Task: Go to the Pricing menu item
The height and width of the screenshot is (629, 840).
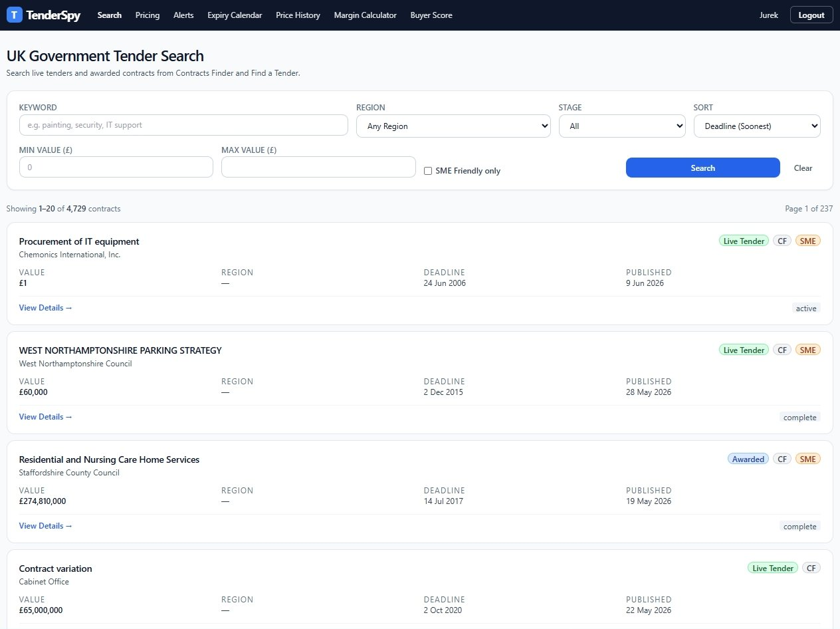Action: [x=148, y=15]
